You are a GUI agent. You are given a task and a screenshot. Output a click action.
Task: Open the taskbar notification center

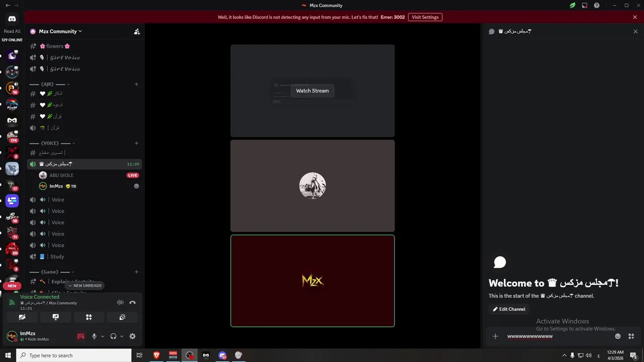pos(634,355)
